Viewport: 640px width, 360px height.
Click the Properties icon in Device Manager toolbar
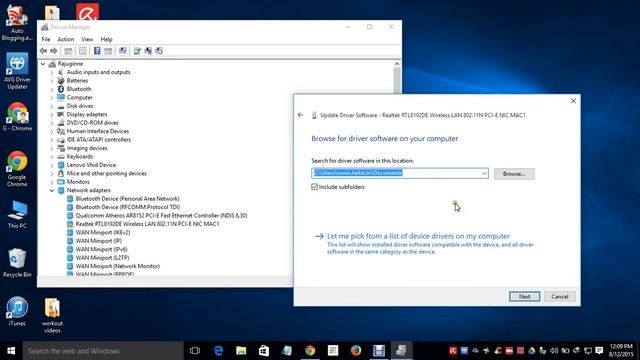coord(83,51)
